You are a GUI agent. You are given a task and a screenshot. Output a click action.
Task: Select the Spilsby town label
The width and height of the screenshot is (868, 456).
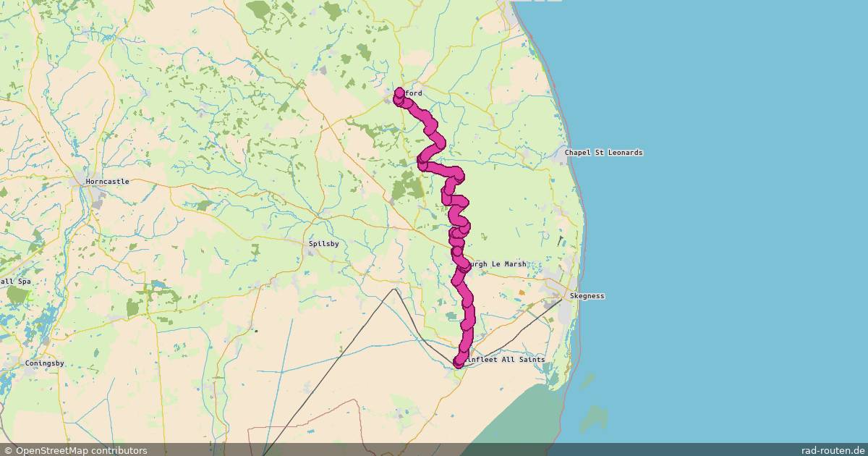click(323, 244)
